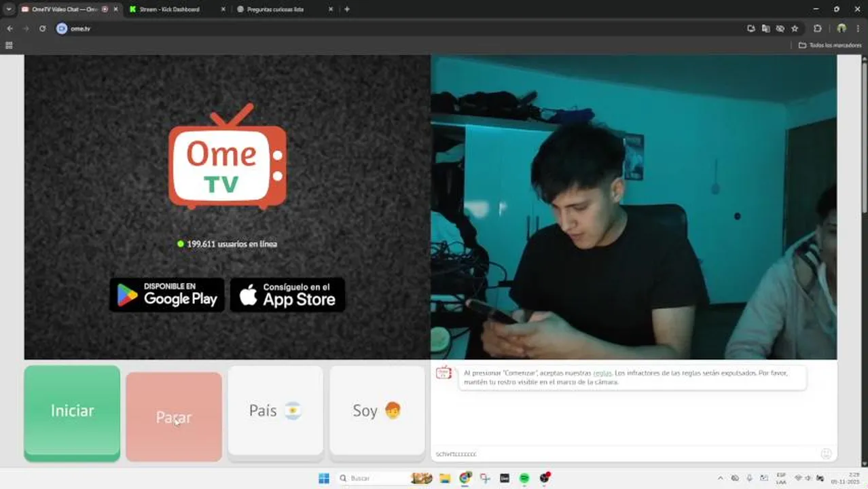
Task: Open the País country selector
Action: point(275,411)
